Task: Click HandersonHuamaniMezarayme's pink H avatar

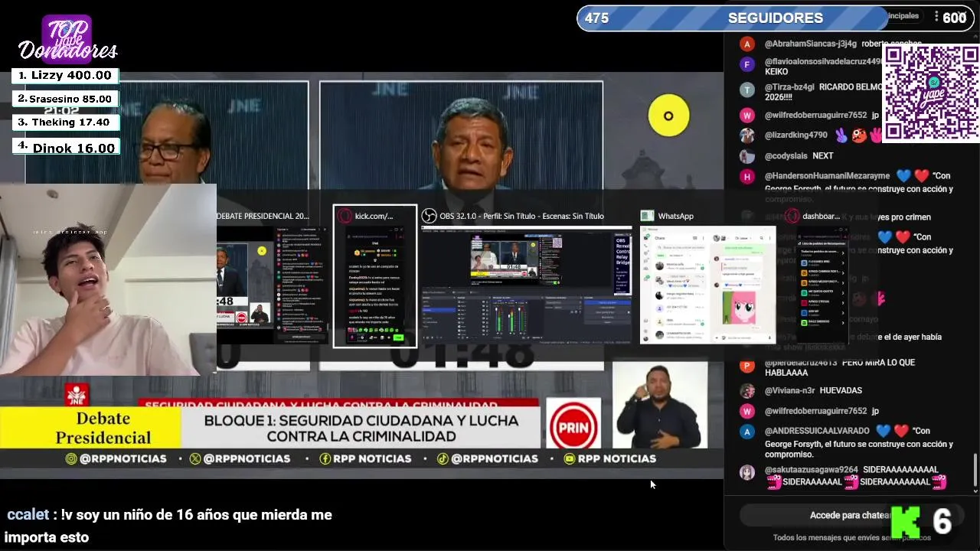Action: 747,176
